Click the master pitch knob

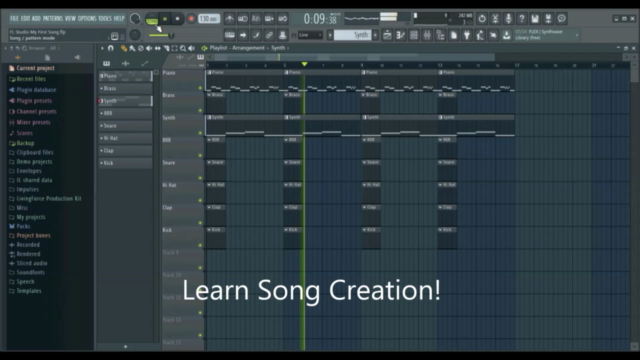(x=135, y=35)
